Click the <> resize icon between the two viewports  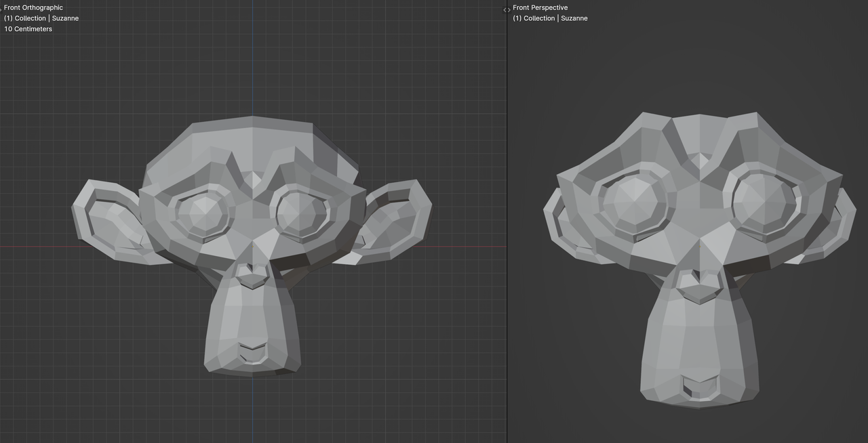506,10
